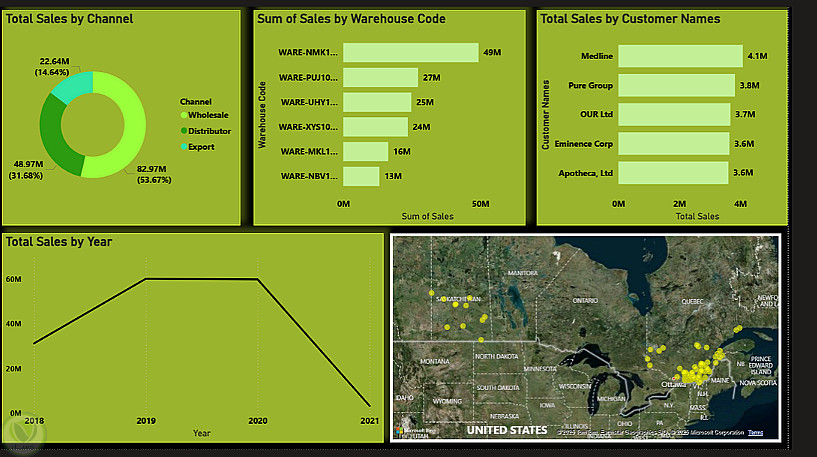817x457 pixels.
Task: Open the Terms link on the map
Action: [x=755, y=433]
